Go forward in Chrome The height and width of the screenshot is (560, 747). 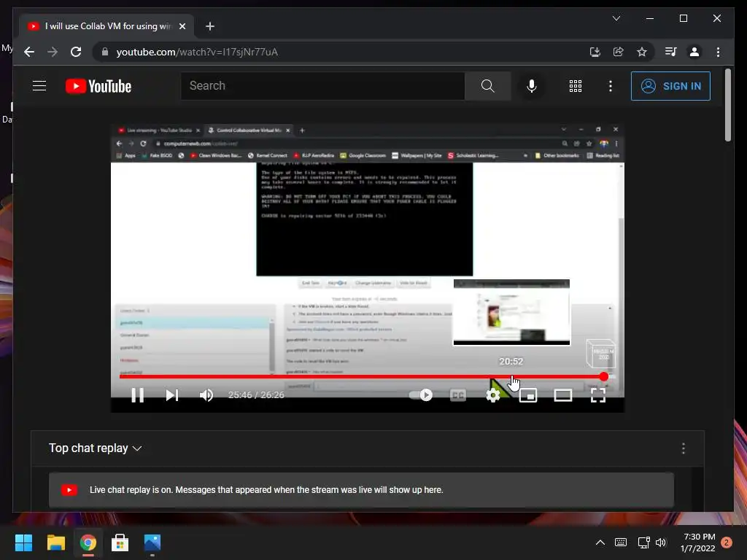click(53, 52)
